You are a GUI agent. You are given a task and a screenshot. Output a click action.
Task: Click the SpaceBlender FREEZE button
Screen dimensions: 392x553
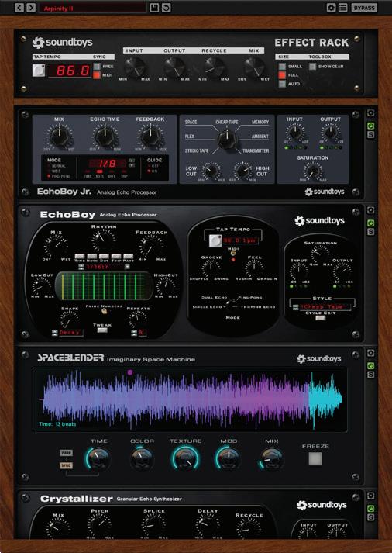pyautogui.click(x=315, y=459)
